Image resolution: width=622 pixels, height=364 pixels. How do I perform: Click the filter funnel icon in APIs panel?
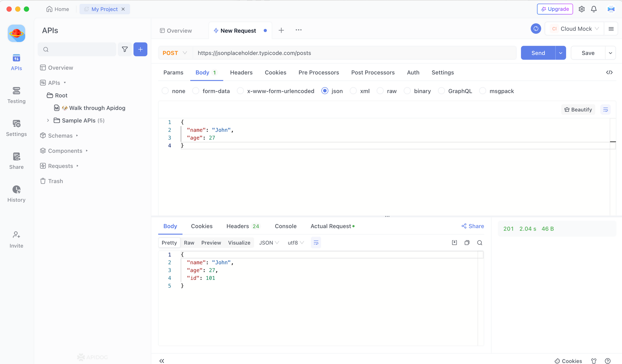click(x=125, y=49)
